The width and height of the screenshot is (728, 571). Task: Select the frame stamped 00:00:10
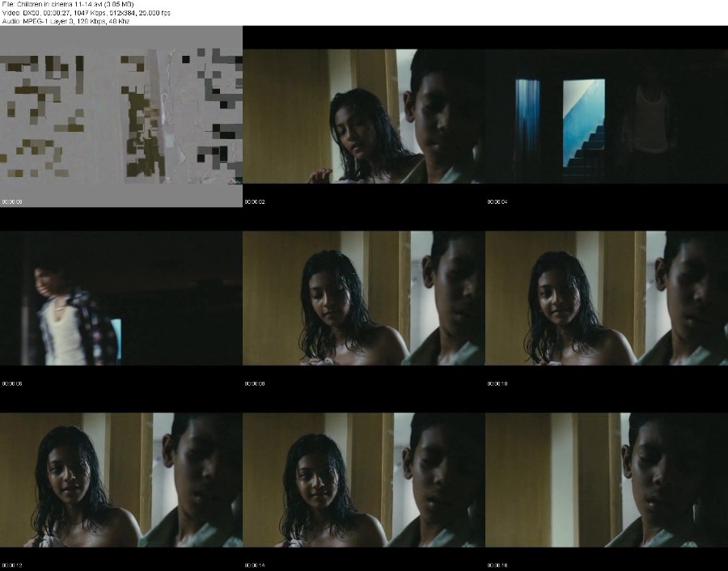pos(607,298)
